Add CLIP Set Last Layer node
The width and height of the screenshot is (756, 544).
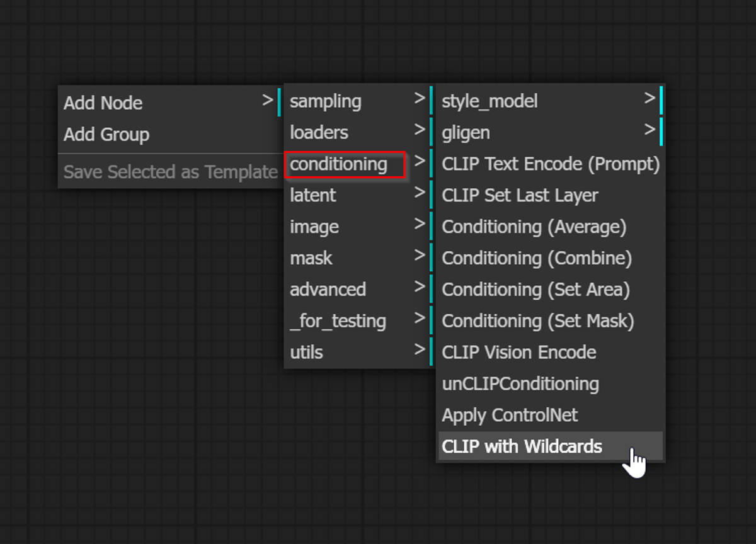point(551,195)
